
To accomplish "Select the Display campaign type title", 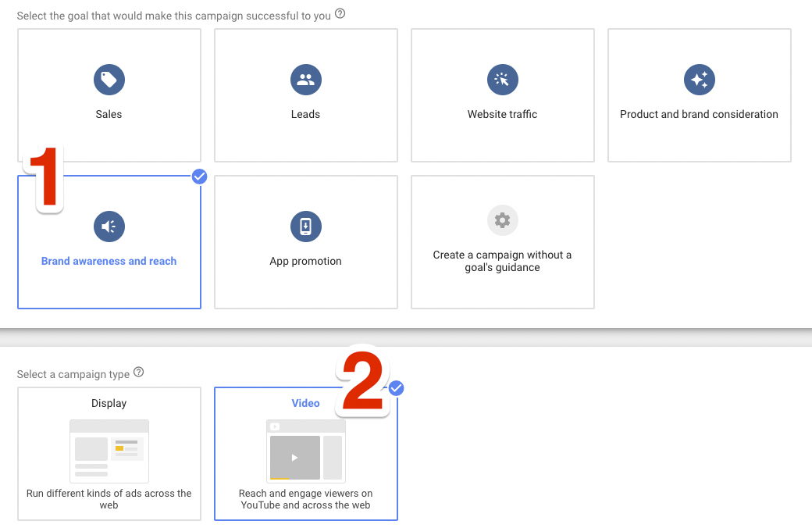I will pos(109,404).
